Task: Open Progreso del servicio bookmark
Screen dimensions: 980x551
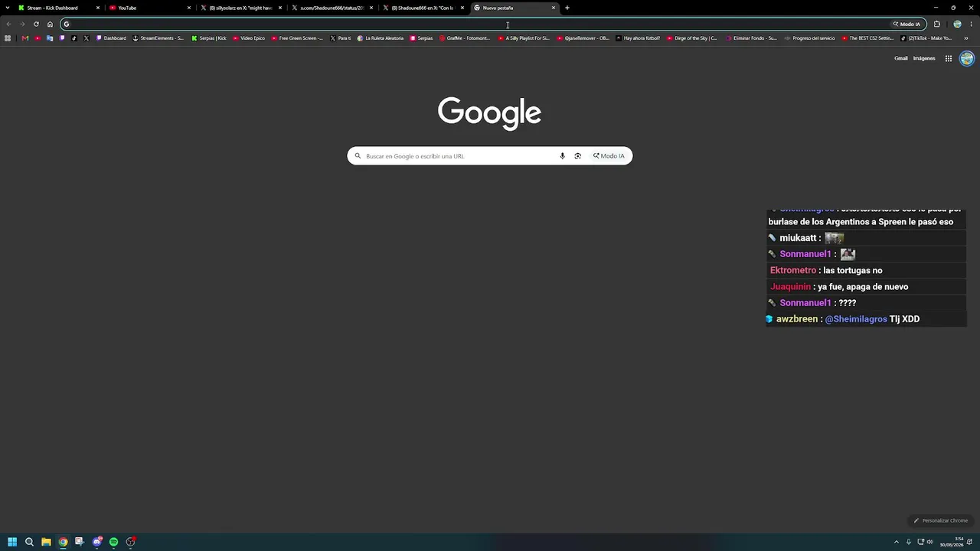Action: 808,38
